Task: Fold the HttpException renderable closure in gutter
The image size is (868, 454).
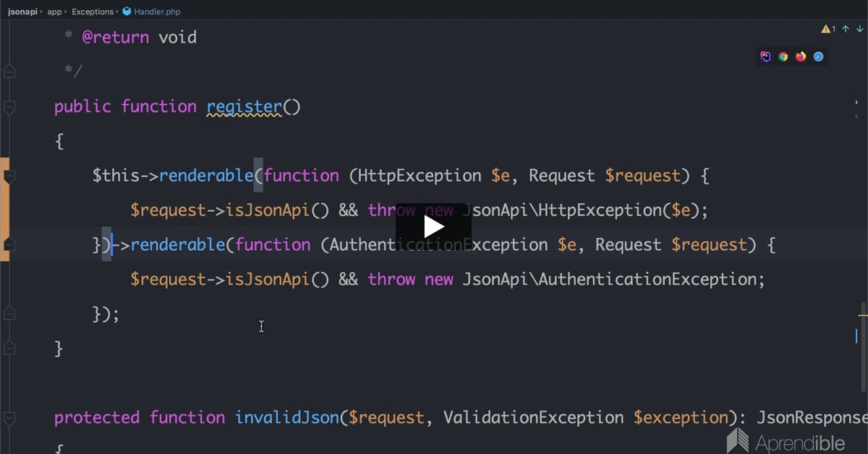Action: click(x=9, y=176)
